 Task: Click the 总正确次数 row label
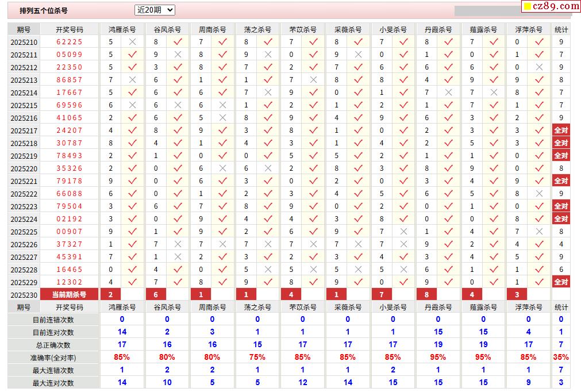click(53, 345)
